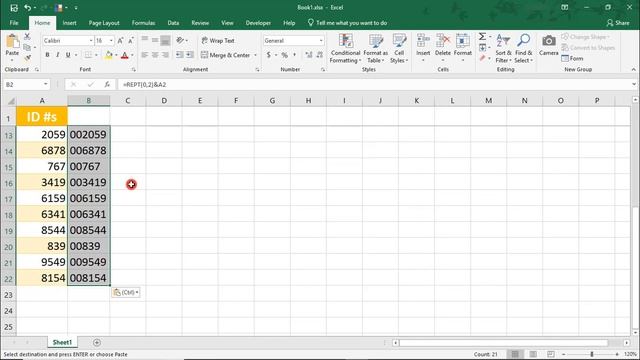Screen dimensions: 640x360
Task: Click Tell me what you want to do
Action: tap(347, 23)
